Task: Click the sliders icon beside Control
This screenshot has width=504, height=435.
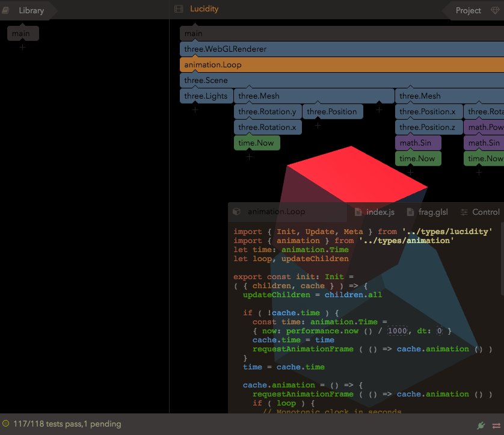Action: [464, 212]
